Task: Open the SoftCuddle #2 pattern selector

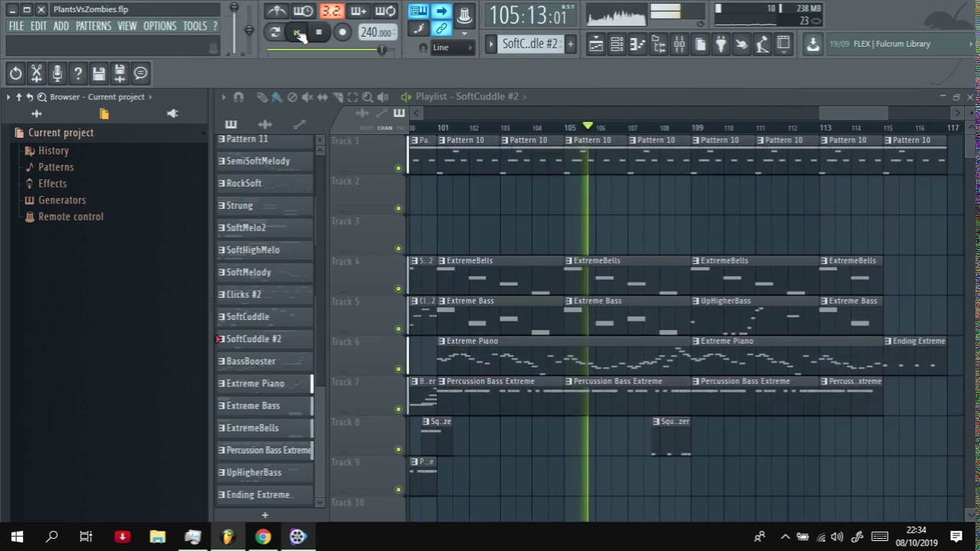Action: (x=530, y=44)
